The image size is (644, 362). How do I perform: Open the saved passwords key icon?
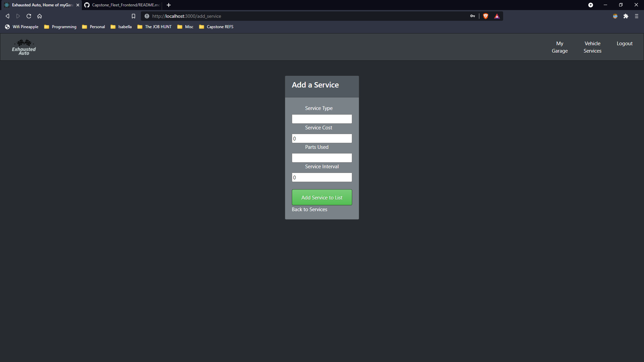click(x=472, y=16)
